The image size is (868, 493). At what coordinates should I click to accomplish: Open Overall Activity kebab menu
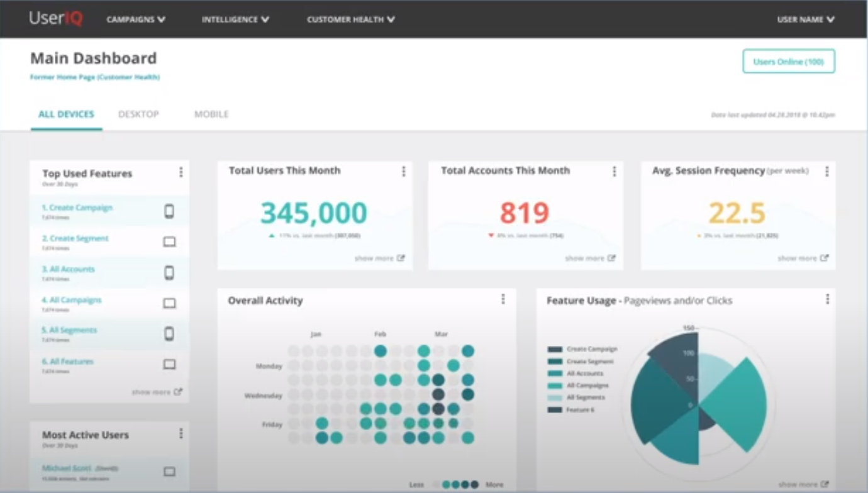503,299
